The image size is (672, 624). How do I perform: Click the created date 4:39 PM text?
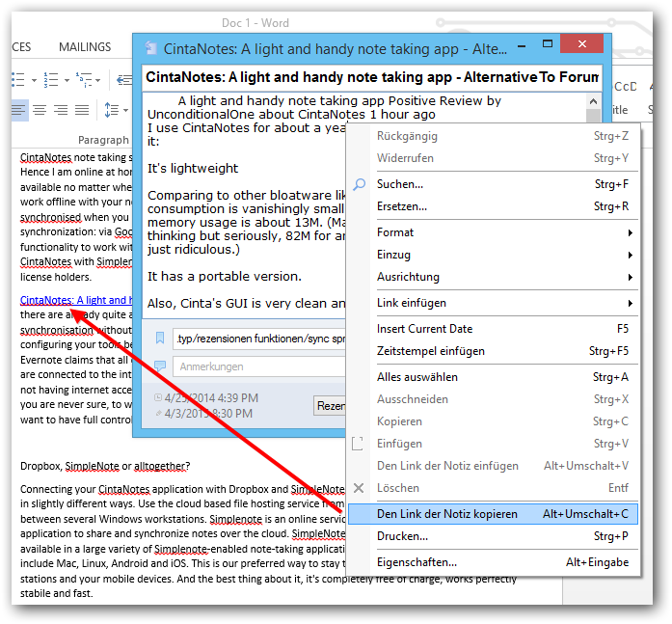click(211, 398)
